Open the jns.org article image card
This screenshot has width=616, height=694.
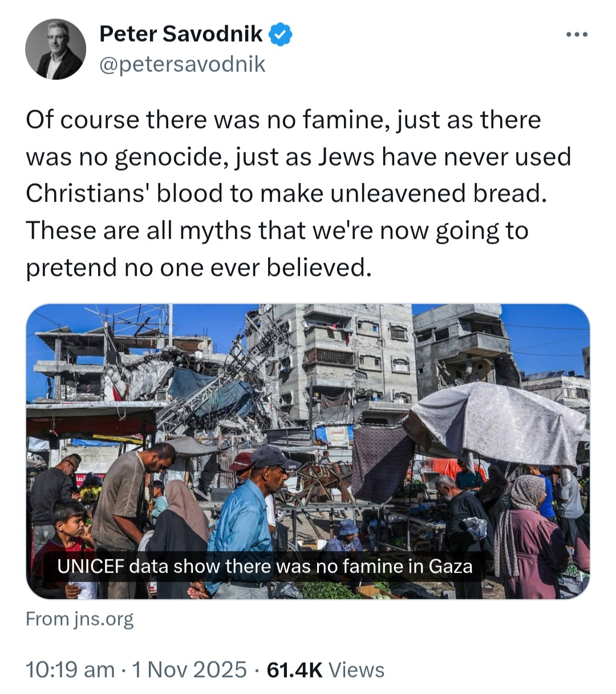click(308, 451)
